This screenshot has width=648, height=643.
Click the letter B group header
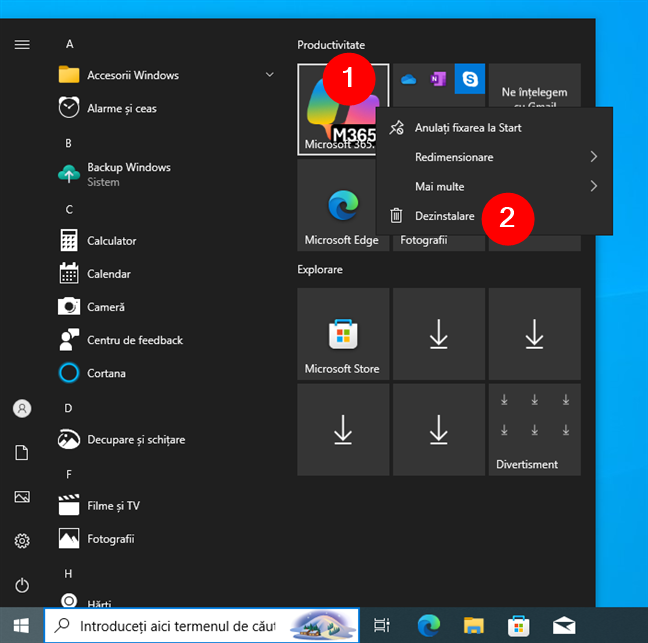click(69, 143)
